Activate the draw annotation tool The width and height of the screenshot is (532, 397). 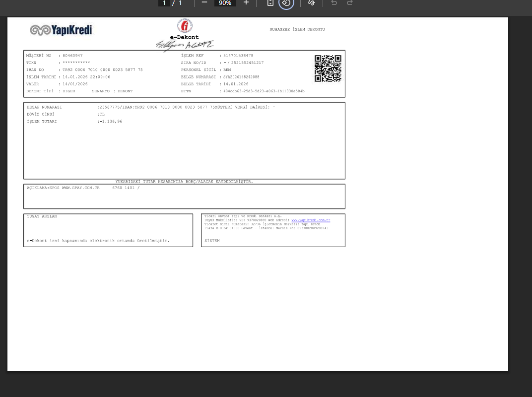point(312,2)
